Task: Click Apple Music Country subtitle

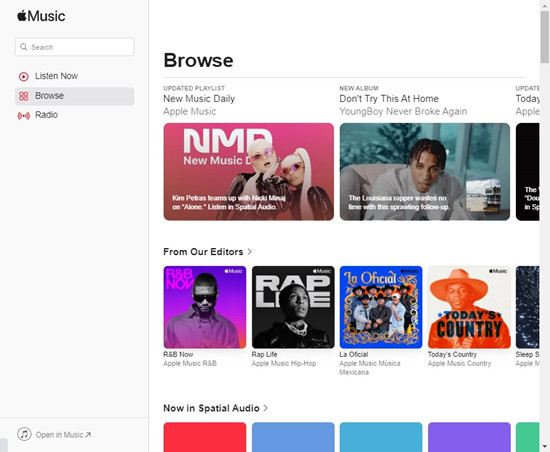Action: (459, 364)
